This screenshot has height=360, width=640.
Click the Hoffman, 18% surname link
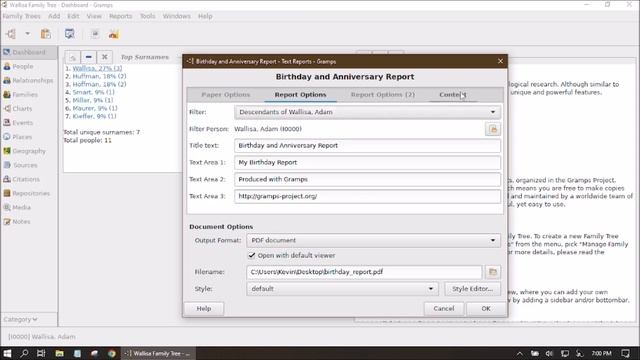99,84
